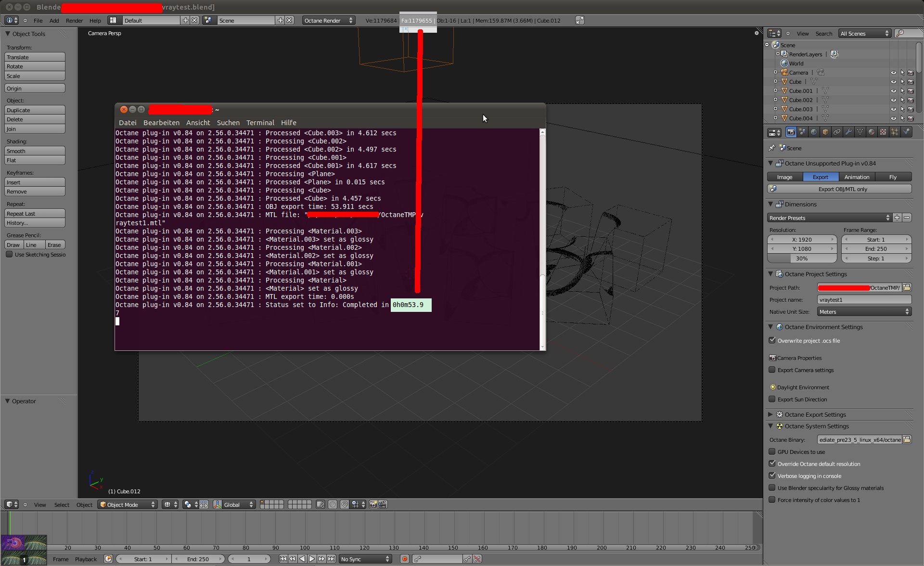Click the Duplicate object tool button
The image size is (924, 566).
35,110
